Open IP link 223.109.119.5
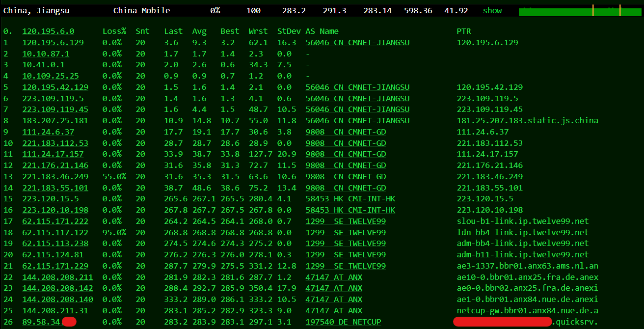Image resolution: width=644 pixels, height=329 pixels. point(53,98)
